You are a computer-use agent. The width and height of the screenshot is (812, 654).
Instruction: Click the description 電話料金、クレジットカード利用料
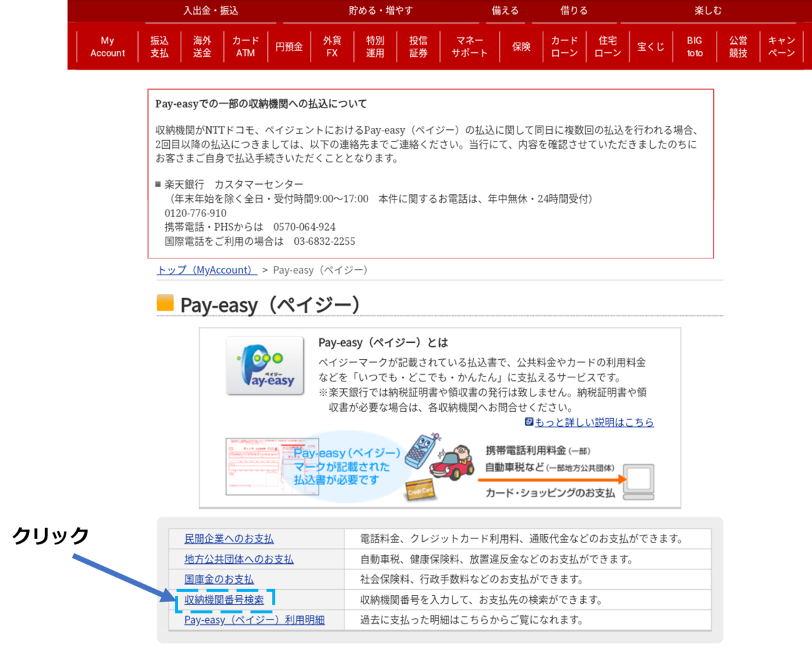tap(522, 539)
